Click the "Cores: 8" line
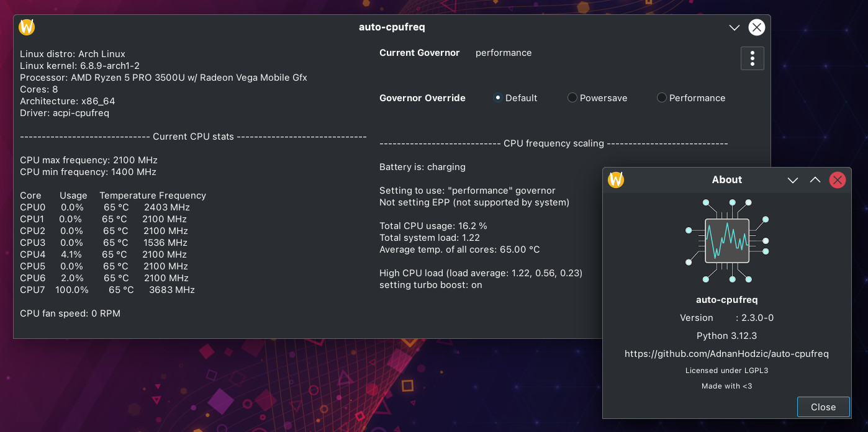 click(x=39, y=89)
